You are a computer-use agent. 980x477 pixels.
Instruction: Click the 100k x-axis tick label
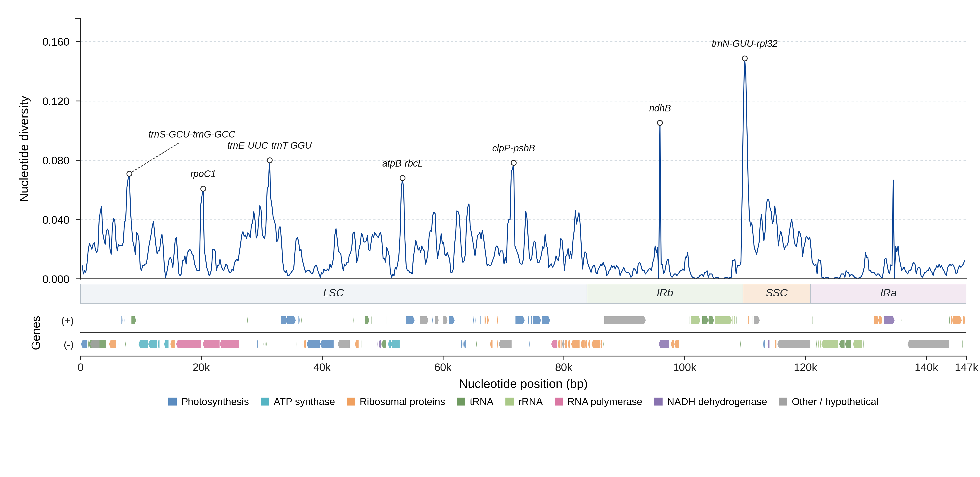coord(685,368)
